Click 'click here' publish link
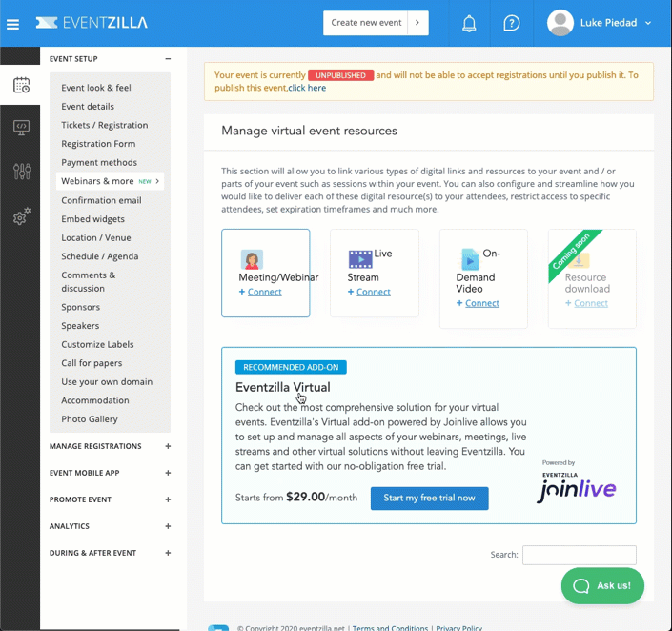 click(x=307, y=88)
